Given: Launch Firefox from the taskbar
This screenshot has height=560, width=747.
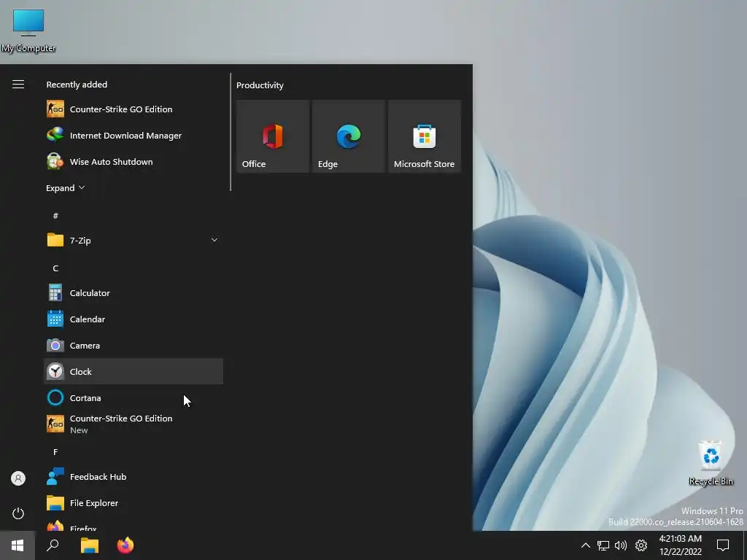Looking at the screenshot, I should [125, 545].
